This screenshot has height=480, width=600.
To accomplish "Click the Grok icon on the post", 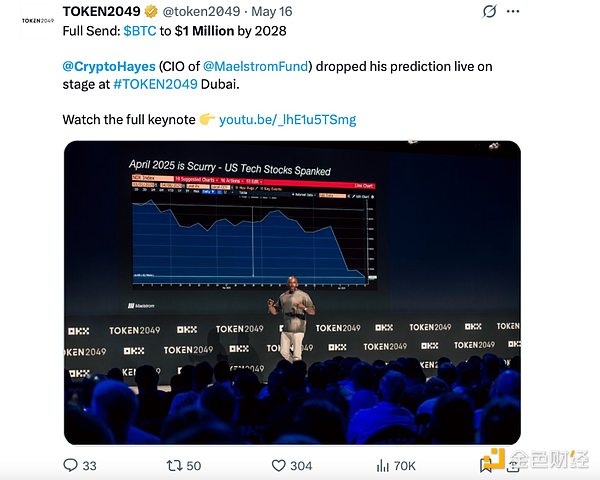I will coord(490,12).
